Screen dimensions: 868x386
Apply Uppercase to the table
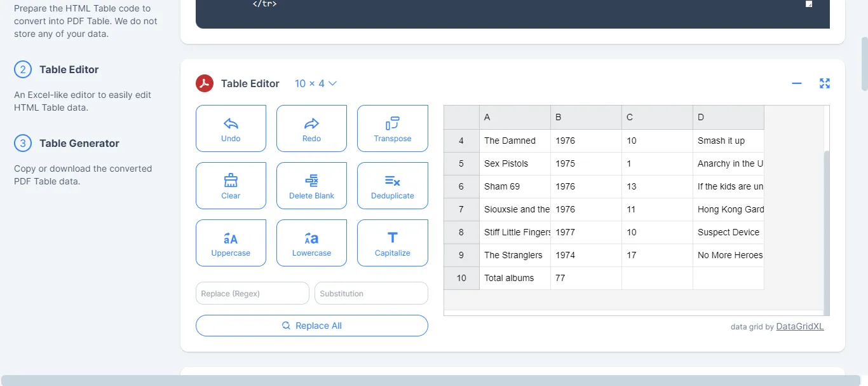[x=231, y=238]
